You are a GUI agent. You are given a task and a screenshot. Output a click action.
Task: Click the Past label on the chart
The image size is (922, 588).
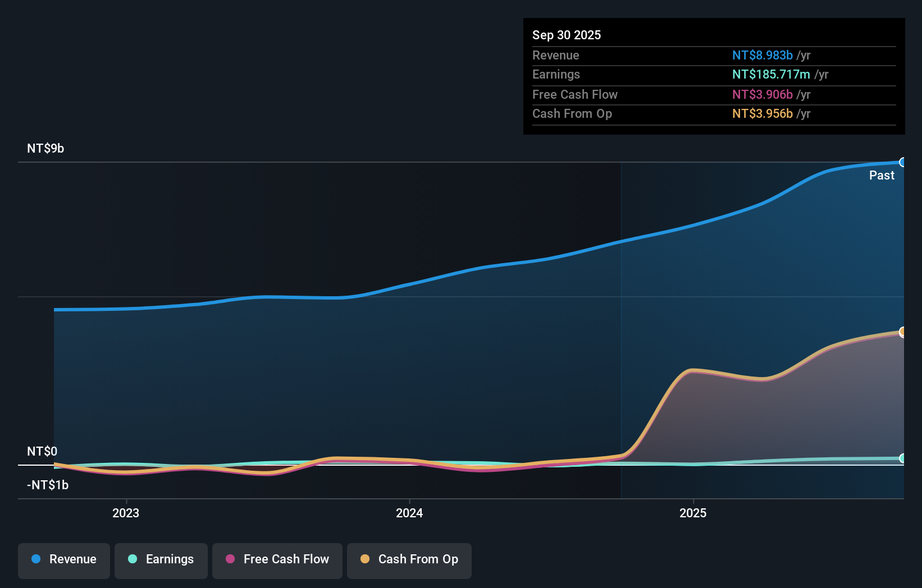pyautogui.click(x=882, y=175)
